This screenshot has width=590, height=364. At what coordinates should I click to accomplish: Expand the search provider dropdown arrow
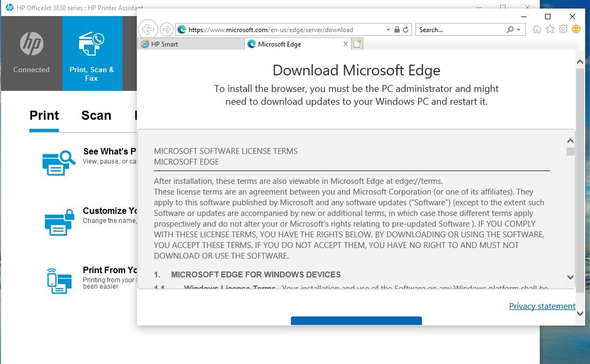(x=519, y=29)
